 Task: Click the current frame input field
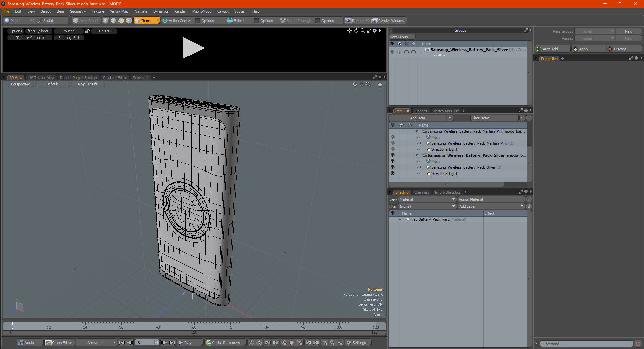(x=145, y=343)
